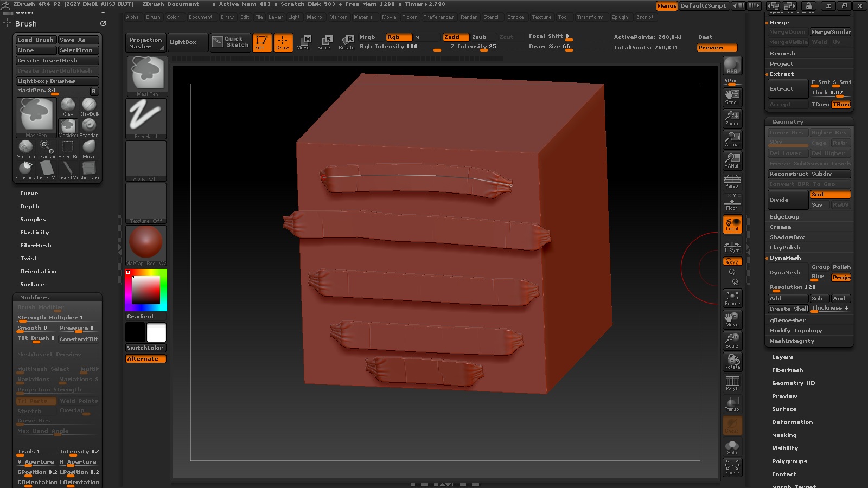Disable the Smt option beside Divide
Image resolution: width=868 pixels, height=488 pixels.
[x=830, y=195]
